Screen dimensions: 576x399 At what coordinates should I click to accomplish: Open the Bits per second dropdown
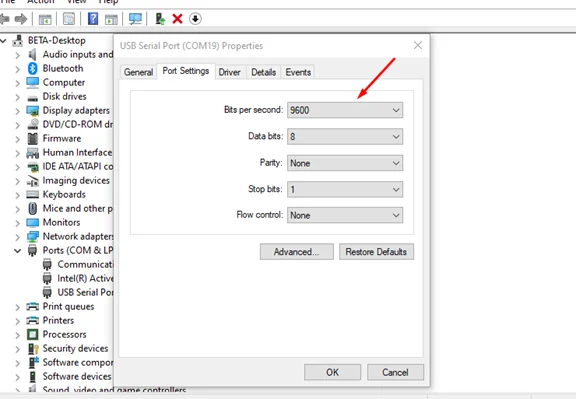coord(345,110)
